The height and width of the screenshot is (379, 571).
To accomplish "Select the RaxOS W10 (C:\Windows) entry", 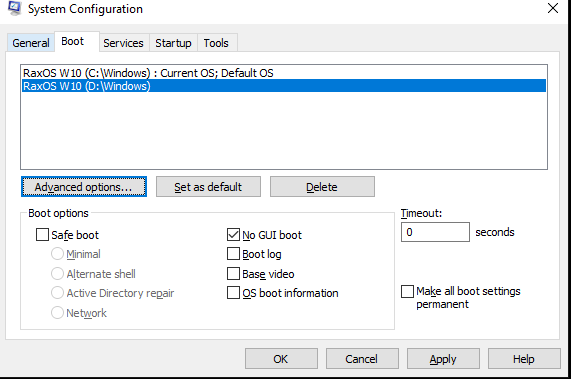I will (x=284, y=73).
